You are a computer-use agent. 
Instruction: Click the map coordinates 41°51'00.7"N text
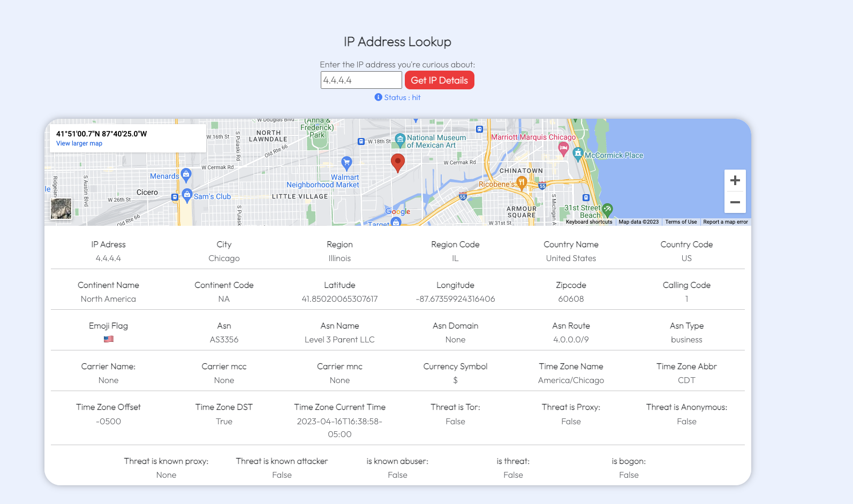pos(101,134)
